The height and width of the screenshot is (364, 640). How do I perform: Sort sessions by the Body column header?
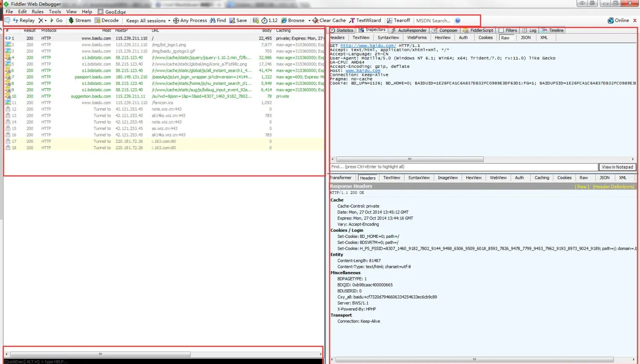(267, 31)
